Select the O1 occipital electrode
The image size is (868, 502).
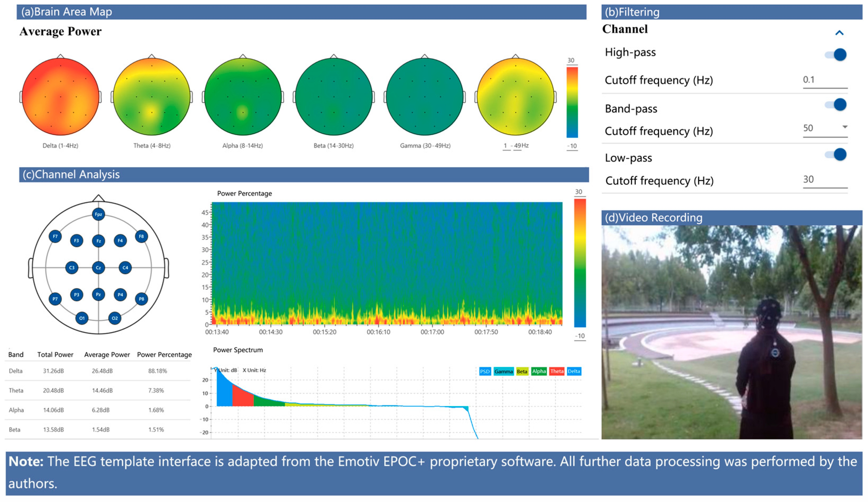[82, 318]
